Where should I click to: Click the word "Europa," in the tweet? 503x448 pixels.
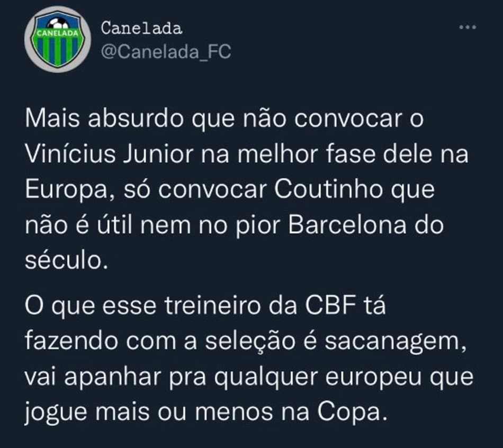click(x=70, y=190)
